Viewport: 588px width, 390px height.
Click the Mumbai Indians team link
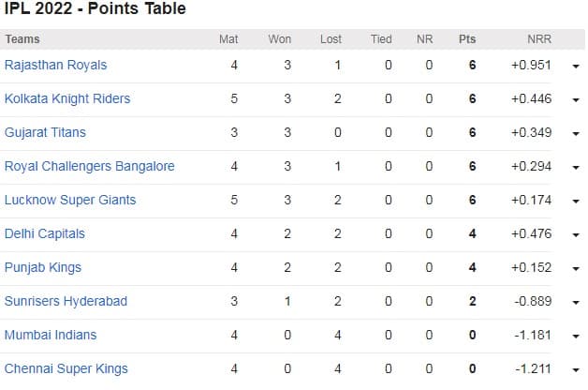coord(51,335)
